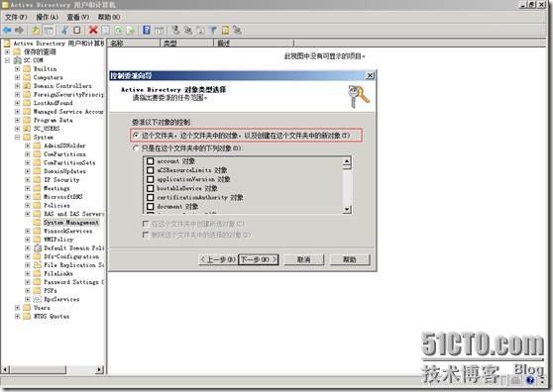Viewport: 553px width, 392px height.
Task: Click the Export List toolbar icon
Action: [131, 31]
